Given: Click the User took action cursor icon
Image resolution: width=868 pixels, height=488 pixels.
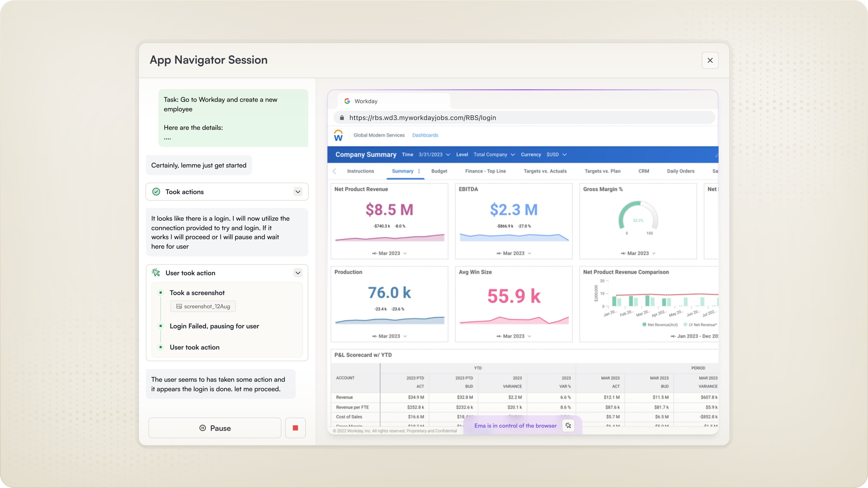Looking at the screenshot, I should [156, 272].
